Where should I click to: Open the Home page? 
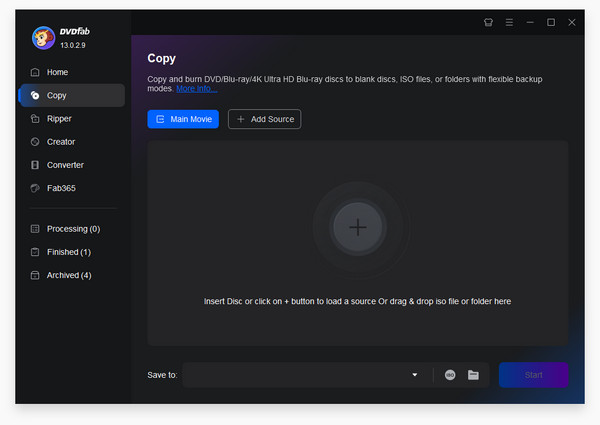(x=57, y=73)
